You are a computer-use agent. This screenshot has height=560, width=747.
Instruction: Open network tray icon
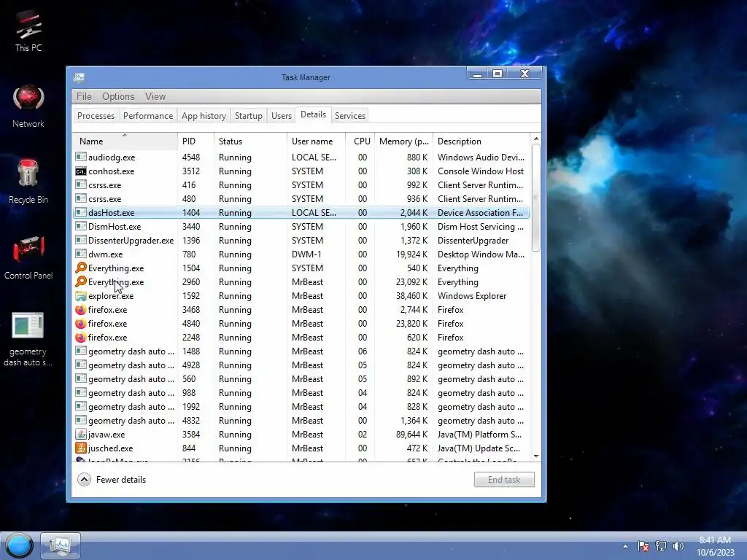click(x=661, y=546)
